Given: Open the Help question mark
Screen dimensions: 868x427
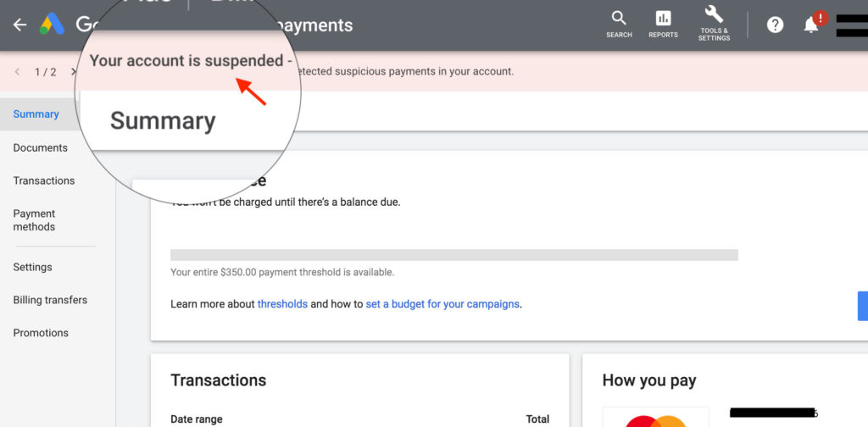Looking at the screenshot, I should tap(775, 25).
